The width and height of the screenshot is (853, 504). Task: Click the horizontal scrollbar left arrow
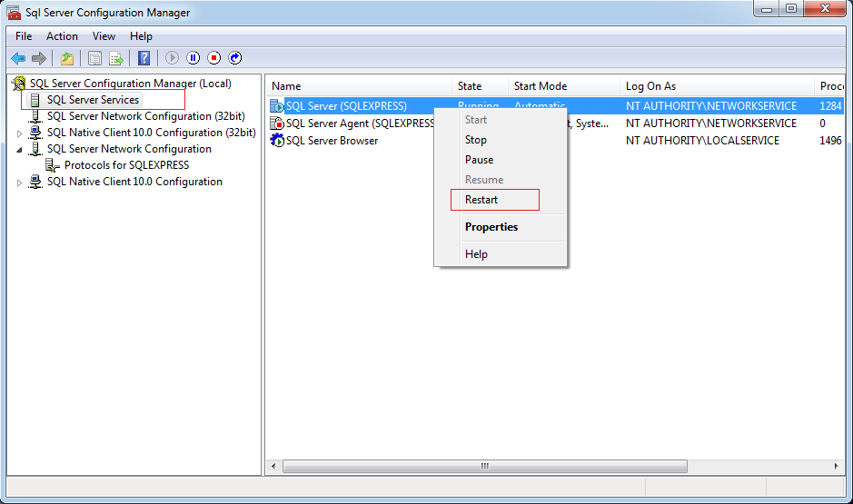tap(273, 467)
